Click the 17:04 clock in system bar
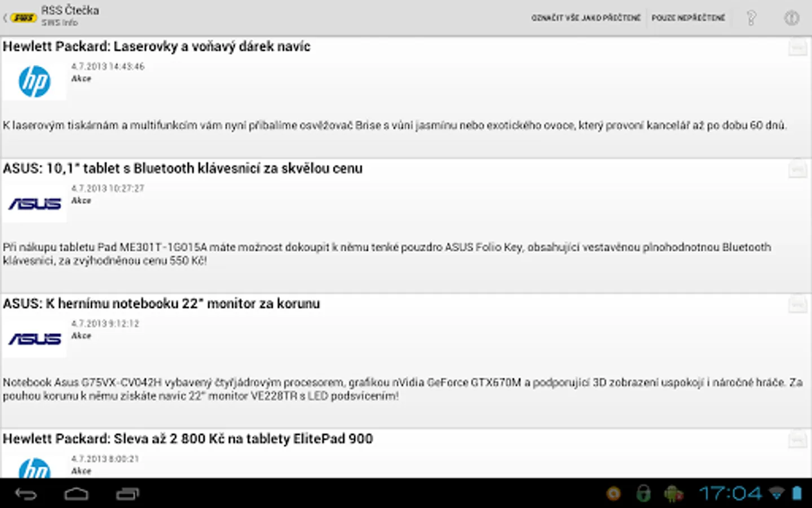 730,494
